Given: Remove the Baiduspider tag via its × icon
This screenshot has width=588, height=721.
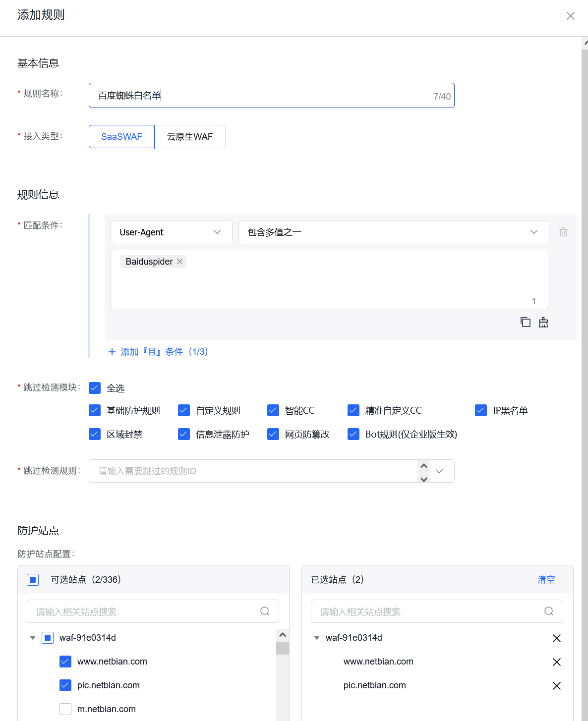Looking at the screenshot, I should click(x=179, y=261).
